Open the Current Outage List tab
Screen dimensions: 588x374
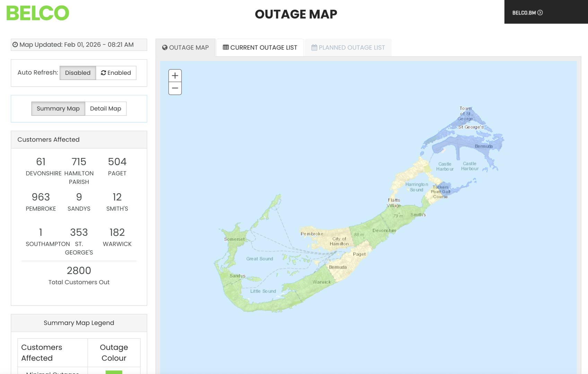[260, 47]
